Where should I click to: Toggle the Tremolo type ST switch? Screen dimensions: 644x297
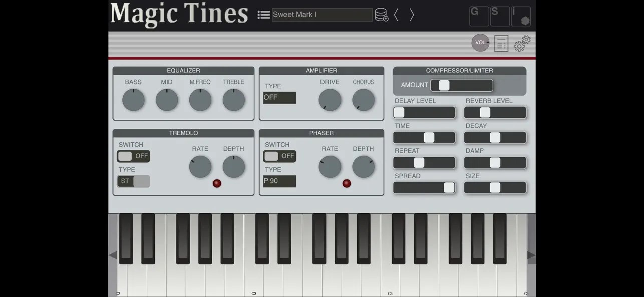pos(133,181)
